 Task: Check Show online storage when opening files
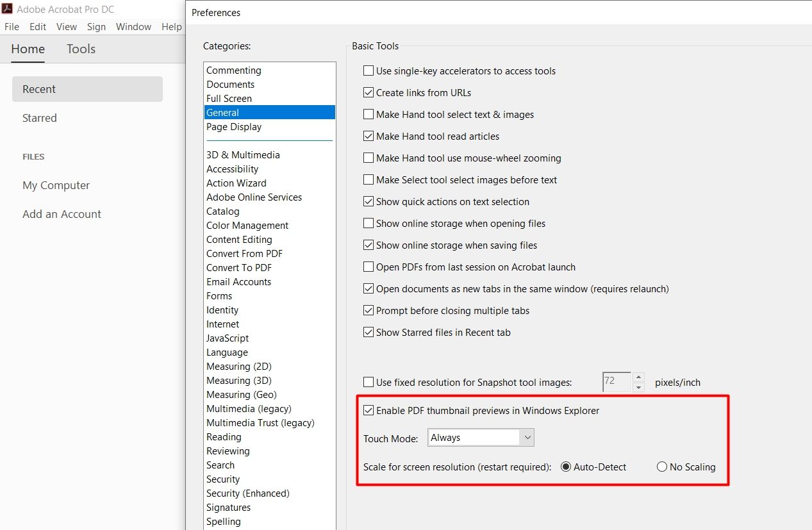369,224
